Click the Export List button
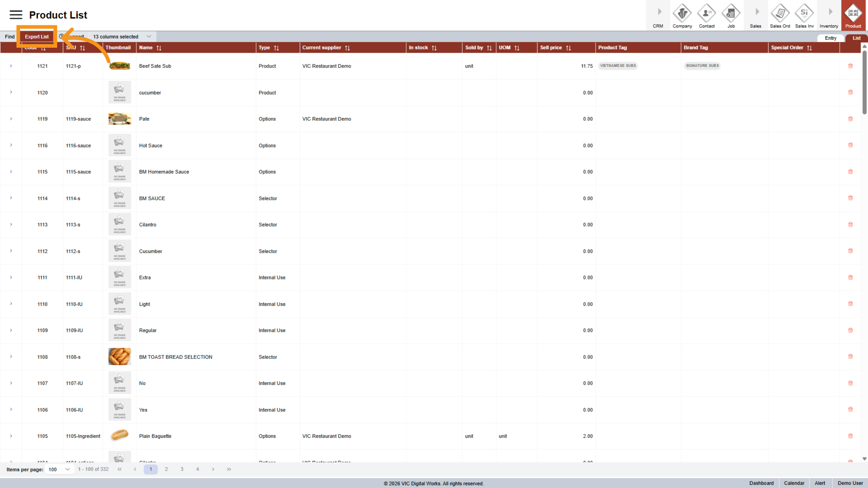This screenshot has height=488, width=868. (x=37, y=36)
